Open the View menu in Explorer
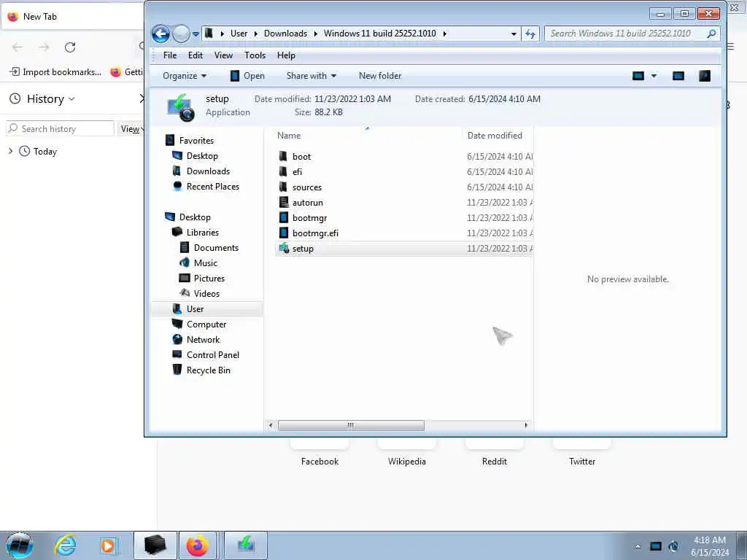The width and height of the screenshot is (747, 560). [x=223, y=55]
